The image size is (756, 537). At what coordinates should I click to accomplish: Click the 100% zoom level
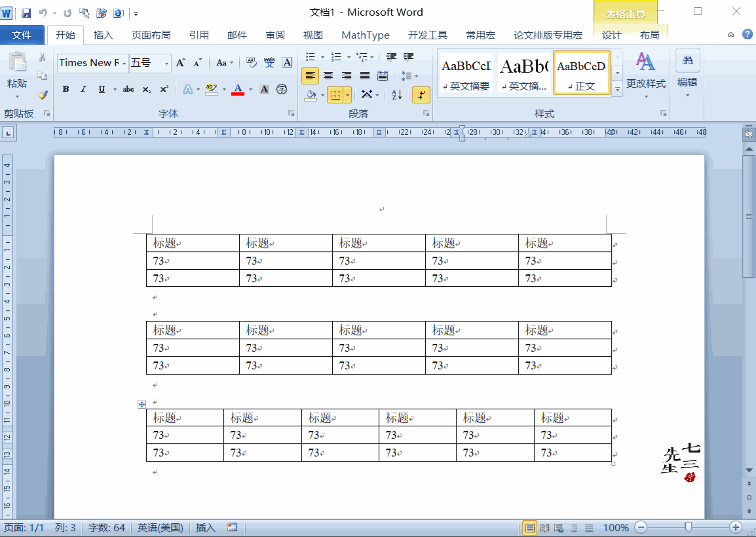[x=616, y=528]
